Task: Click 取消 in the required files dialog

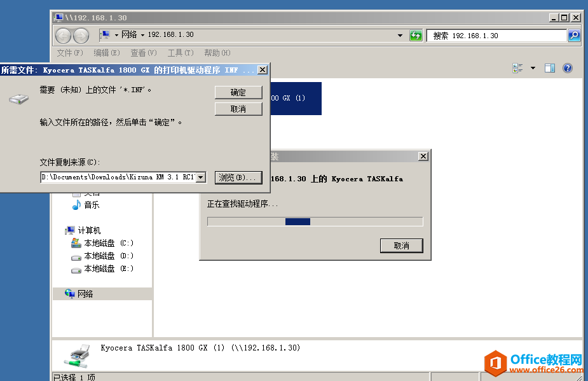Action: [x=238, y=109]
